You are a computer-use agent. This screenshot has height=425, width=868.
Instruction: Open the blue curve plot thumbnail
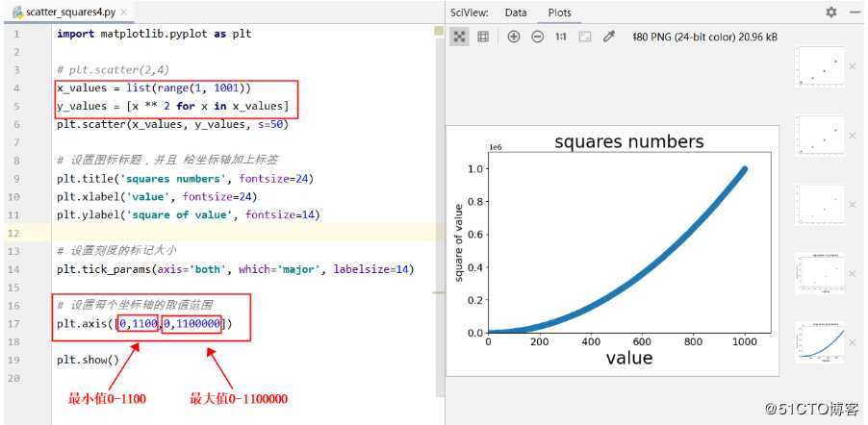click(x=820, y=342)
